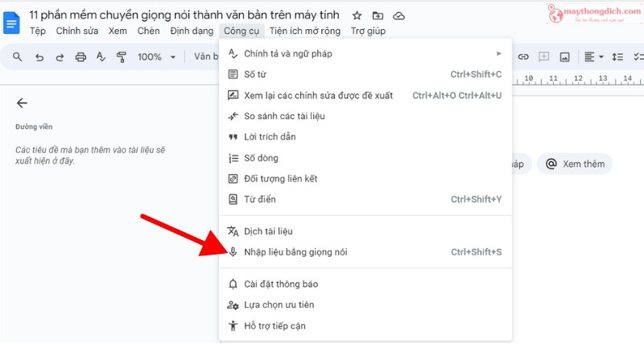Open the text alignment dropdown
The height and width of the screenshot is (344, 644).
coord(593,56)
